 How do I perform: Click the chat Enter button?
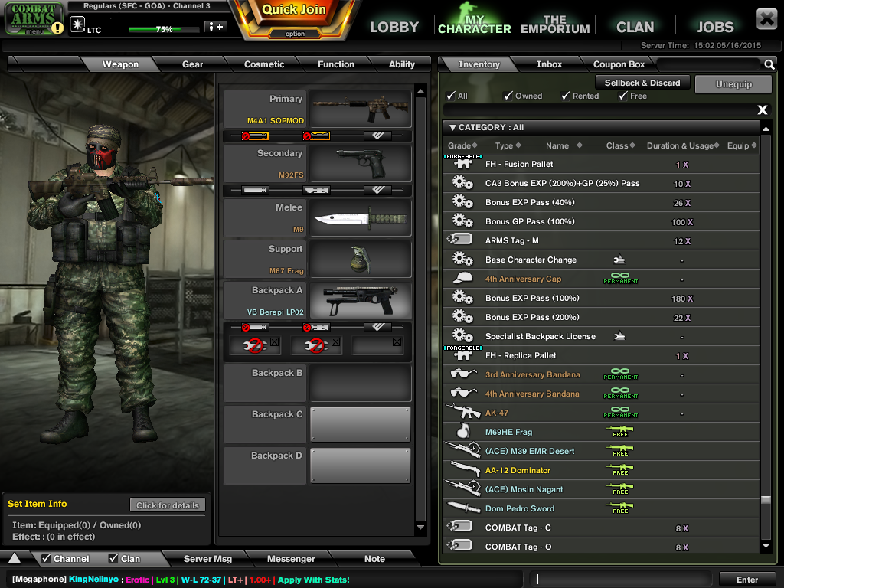pos(747,580)
